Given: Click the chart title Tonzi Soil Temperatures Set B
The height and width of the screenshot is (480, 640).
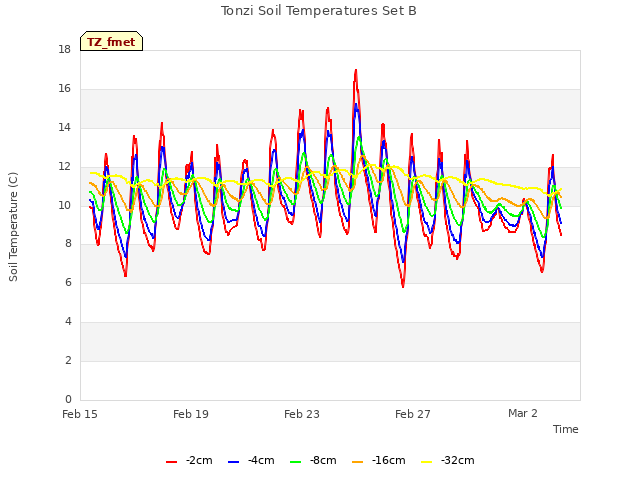Looking at the screenshot, I should 319,11.
